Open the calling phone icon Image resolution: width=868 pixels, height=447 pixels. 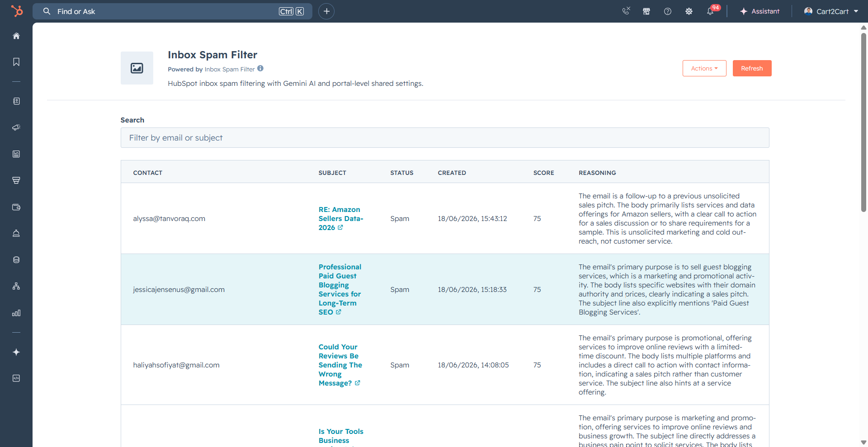(x=626, y=11)
